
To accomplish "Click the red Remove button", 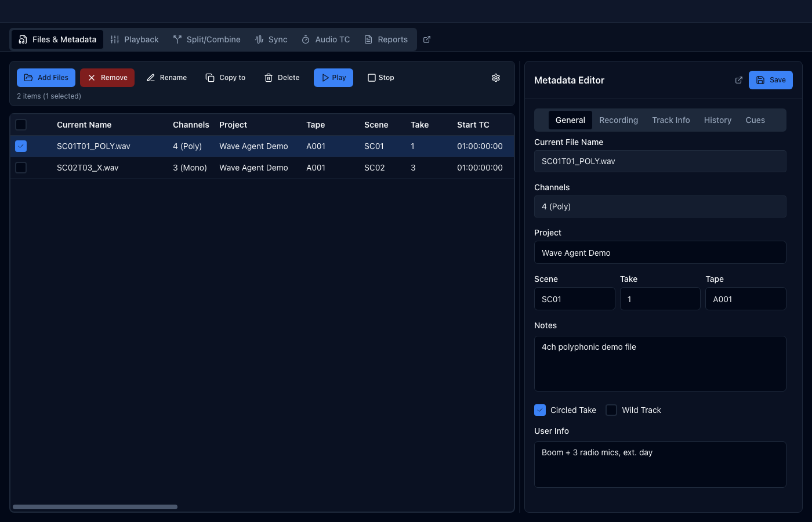I will 107,78.
